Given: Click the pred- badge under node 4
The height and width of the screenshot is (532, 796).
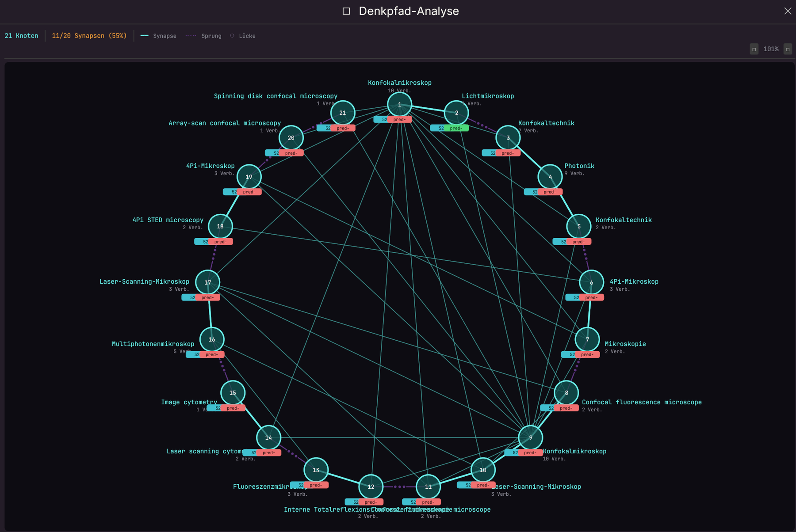Looking at the screenshot, I should (550, 192).
